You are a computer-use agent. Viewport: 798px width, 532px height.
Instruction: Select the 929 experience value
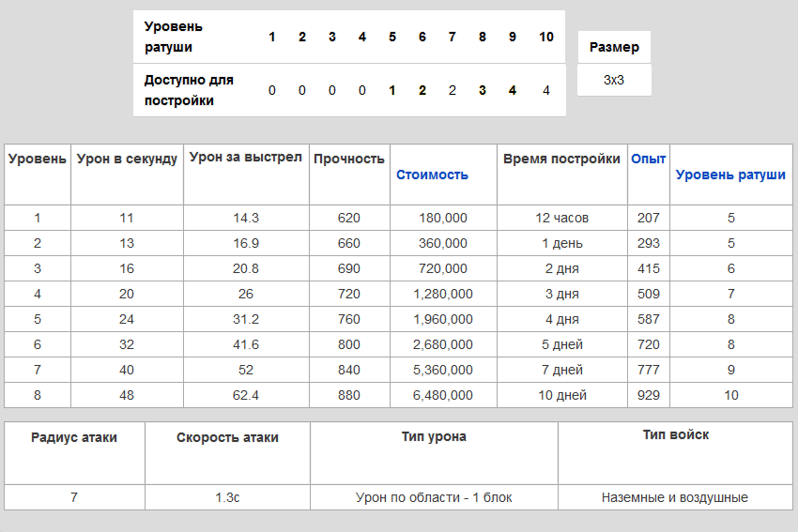click(x=648, y=395)
